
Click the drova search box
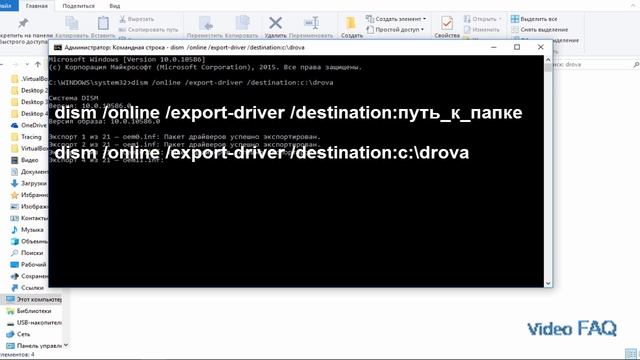click(592, 64)
